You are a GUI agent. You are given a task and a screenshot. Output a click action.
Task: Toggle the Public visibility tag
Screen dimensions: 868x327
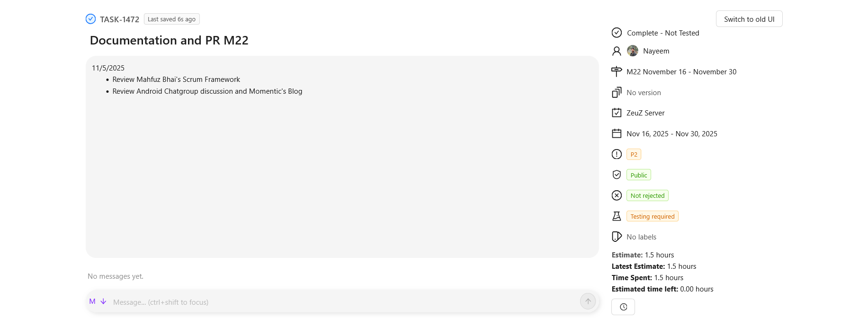point(638,175)
